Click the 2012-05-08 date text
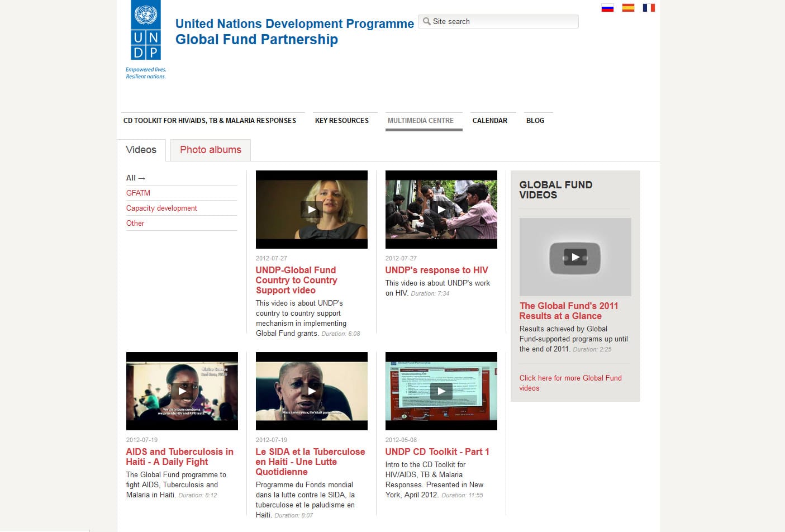 [401, 440]
